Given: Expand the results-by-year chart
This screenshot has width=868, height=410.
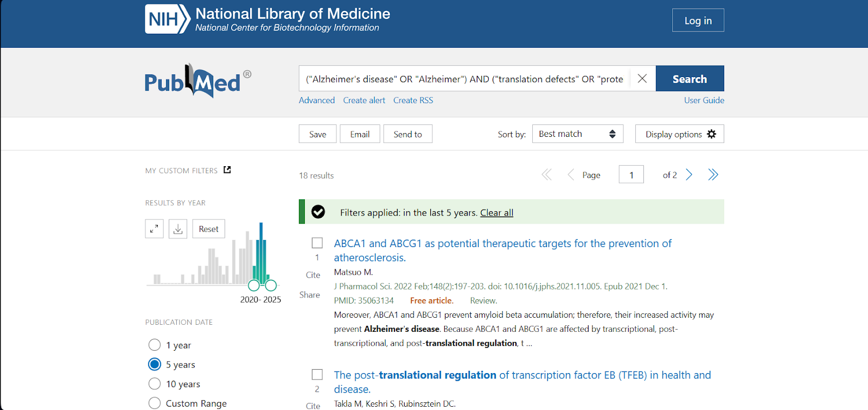Looking at the screenshot, I should [x=155, y=229].
